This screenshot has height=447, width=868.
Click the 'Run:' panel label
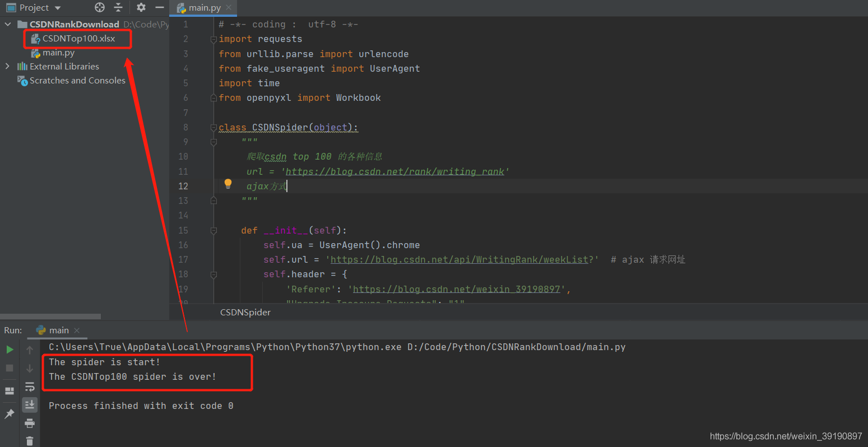(x=13, y=330)
